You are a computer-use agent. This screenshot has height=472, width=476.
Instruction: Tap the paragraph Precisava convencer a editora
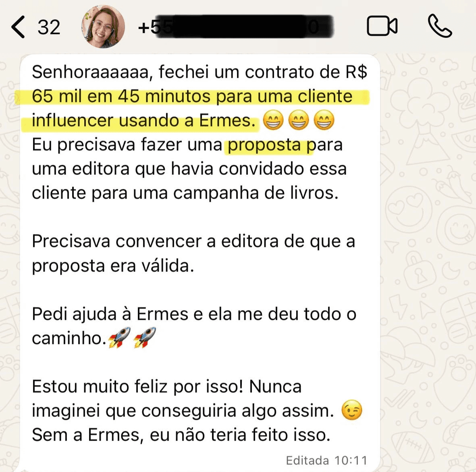[x=193, y=254]
